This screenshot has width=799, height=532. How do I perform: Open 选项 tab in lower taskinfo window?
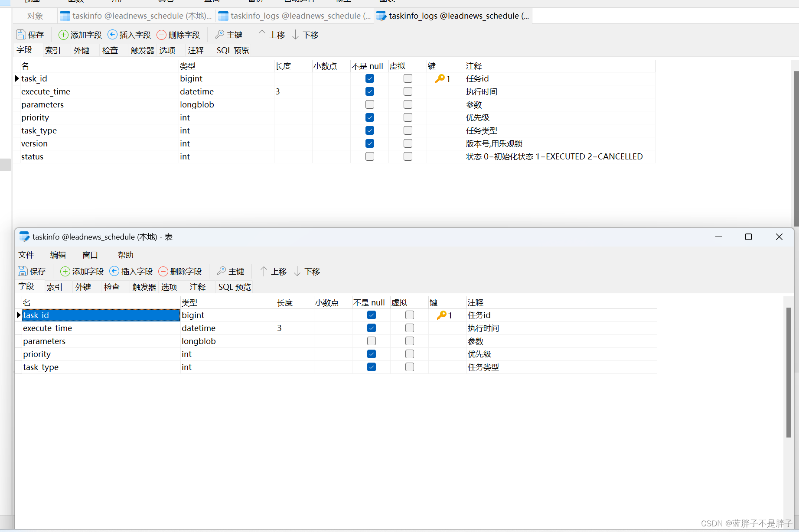tap(169, 287)
